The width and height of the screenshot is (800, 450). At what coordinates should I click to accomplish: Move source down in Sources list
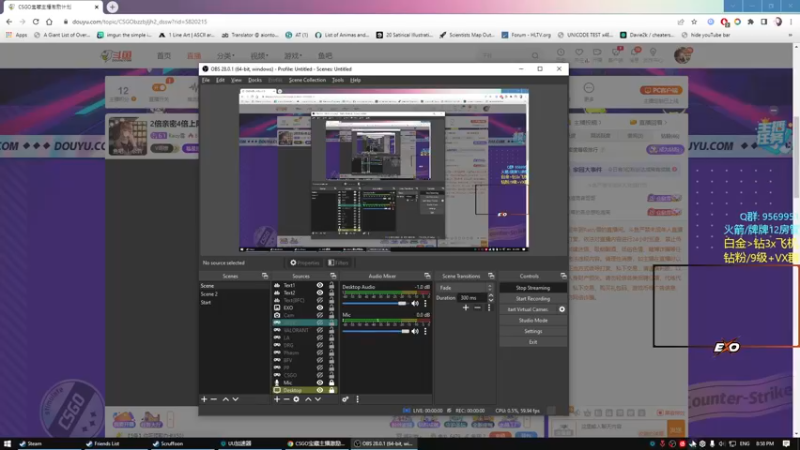(x=318, y=399)
